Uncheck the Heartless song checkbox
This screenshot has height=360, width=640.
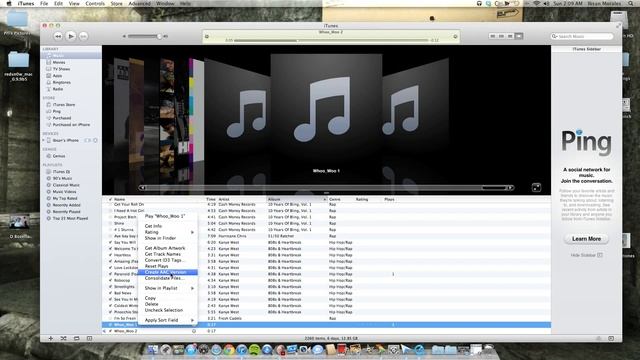(x=111, y=255)
